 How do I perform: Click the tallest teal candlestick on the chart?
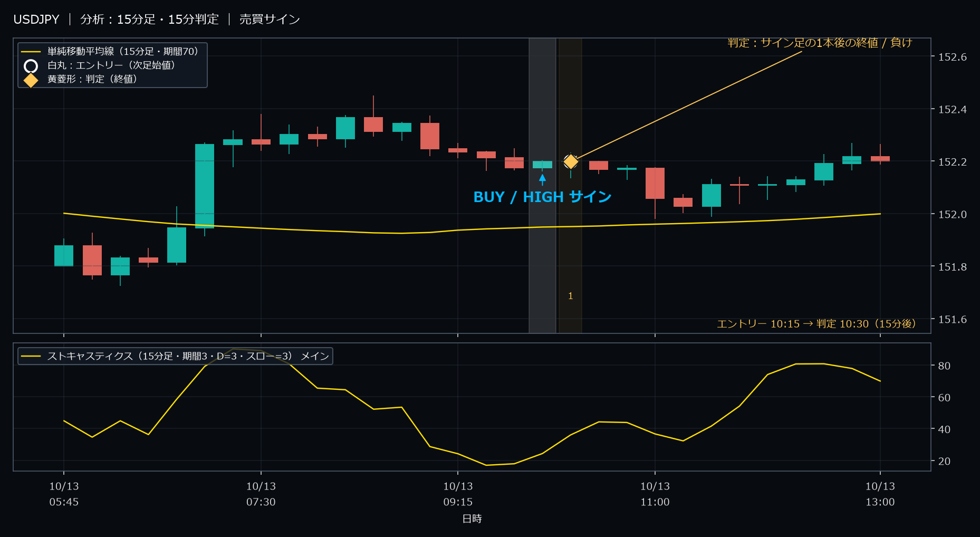coord(205,186)
